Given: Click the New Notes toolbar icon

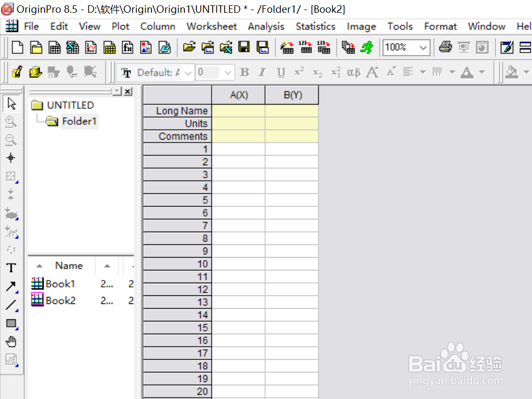Looking at the screenshot, I should click(165, 47).
